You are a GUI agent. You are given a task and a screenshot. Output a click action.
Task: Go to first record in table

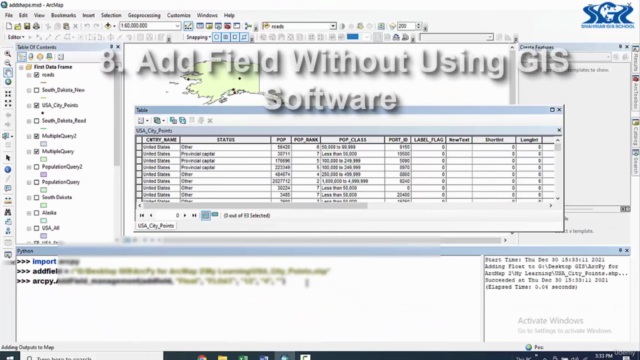pyautogui.click(x=142, y=216)
